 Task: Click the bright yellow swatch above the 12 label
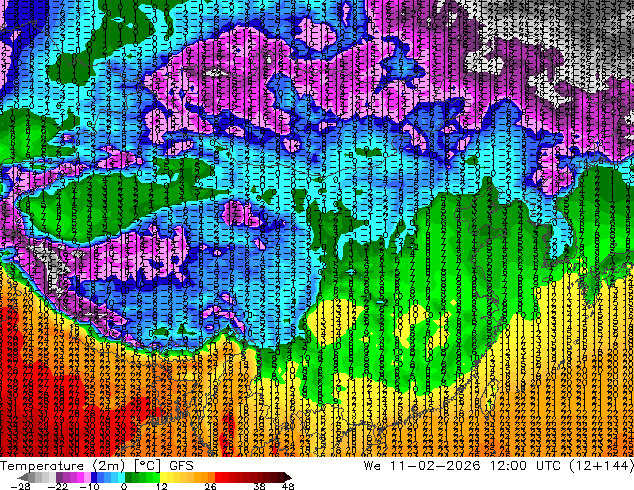163,477
